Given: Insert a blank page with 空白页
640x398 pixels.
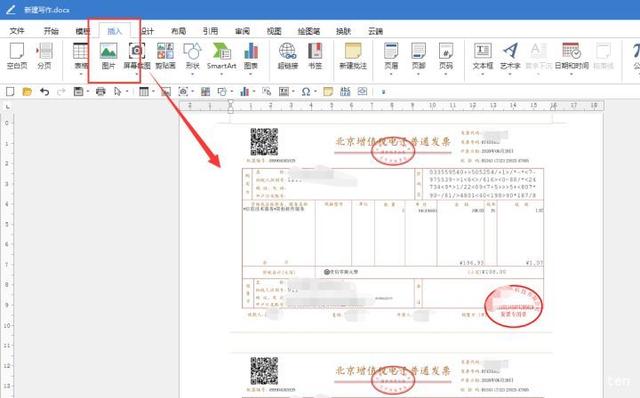Looking at the screenshot, I should [17, 56].
